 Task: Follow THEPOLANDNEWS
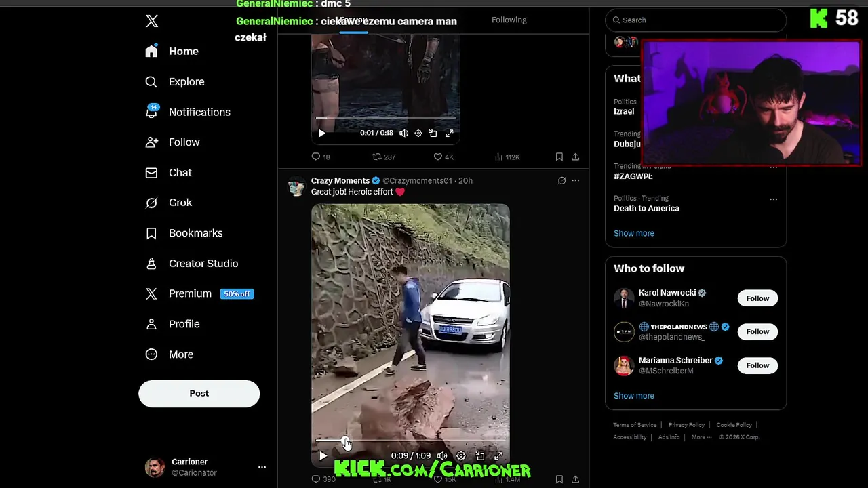(757, 331)
